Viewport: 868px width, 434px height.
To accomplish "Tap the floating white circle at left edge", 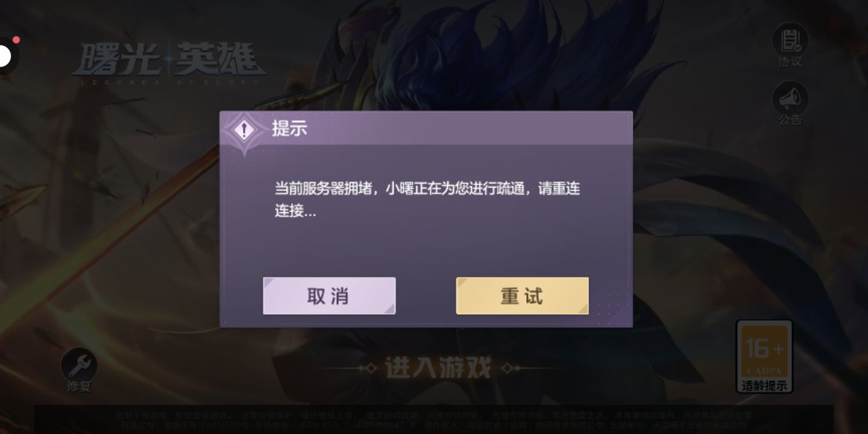I will [x=4, y=57].
